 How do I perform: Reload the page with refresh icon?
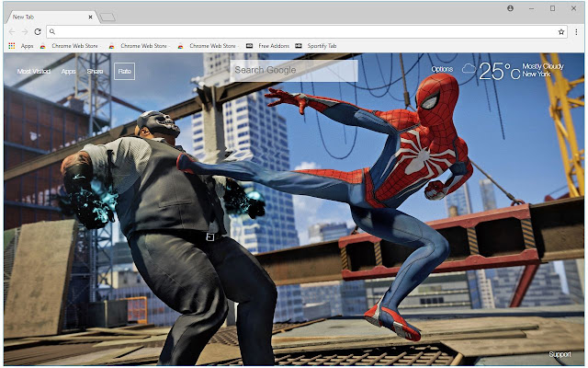click(x=38, y=32)
